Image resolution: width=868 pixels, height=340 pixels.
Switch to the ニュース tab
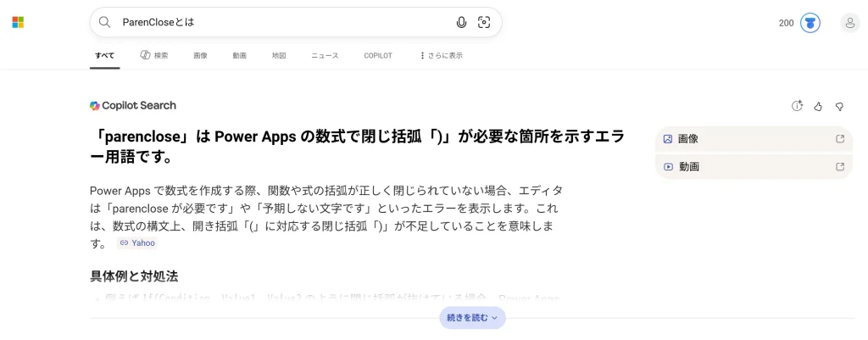coord(325,56)
